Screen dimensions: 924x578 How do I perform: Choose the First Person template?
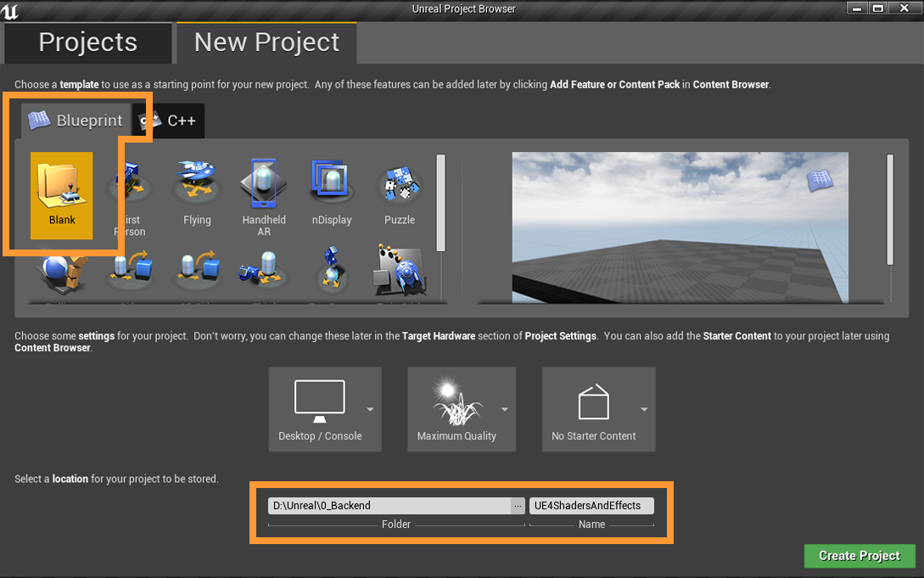(x=130, y=199)
